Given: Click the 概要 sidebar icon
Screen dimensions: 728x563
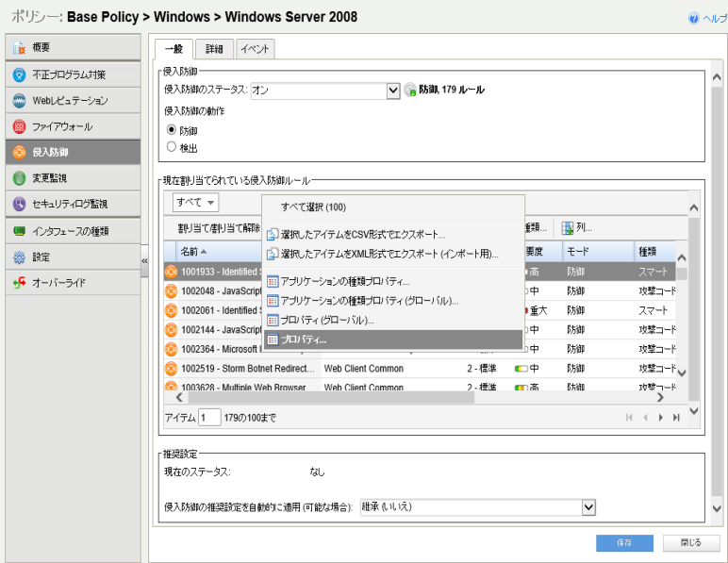Looking at the screenshot, I should tap(19, 47).
